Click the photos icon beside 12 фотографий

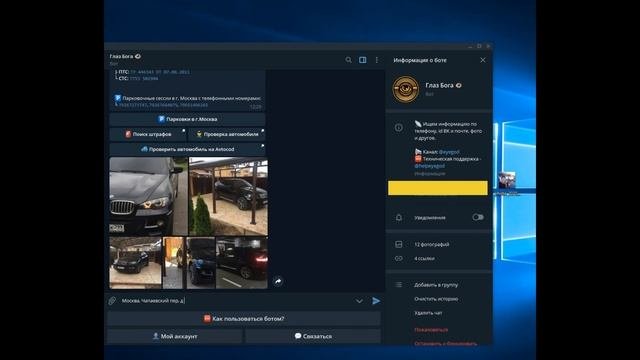click(399, 244)
